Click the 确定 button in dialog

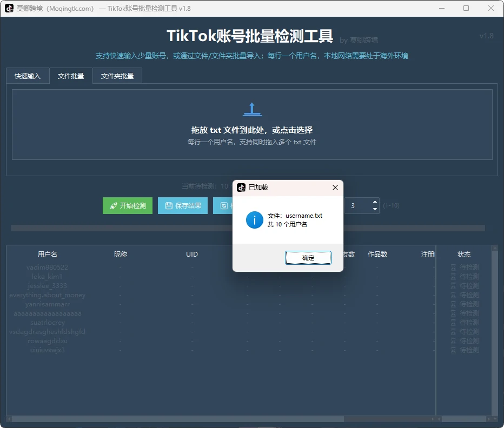pyautogui.click(x=308, y=258)
